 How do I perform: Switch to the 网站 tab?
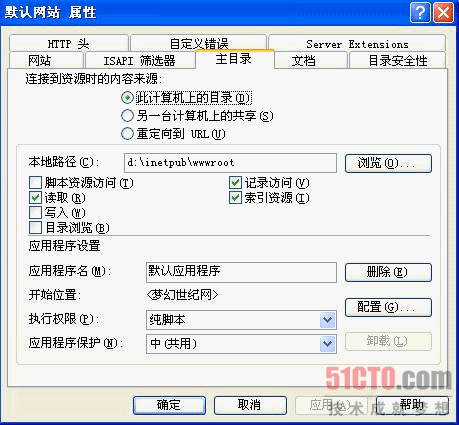46,60
